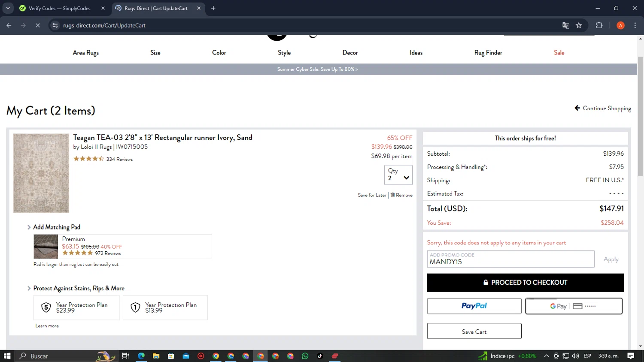Click the address bar URL
The width and height of the screenshot is (644, 362).
[x=104, y=25]
